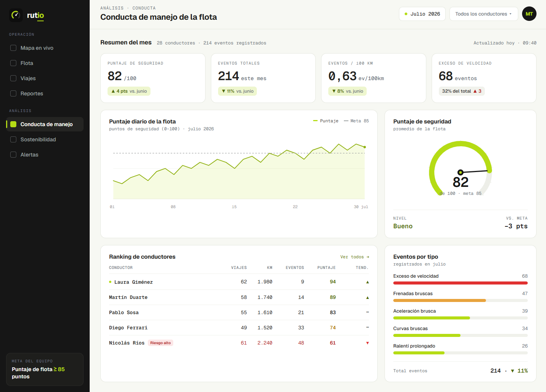Screen dimensions: 546x392
Task: Click the rutio speedometer logo icon
Action: click(x=16, y=15)
